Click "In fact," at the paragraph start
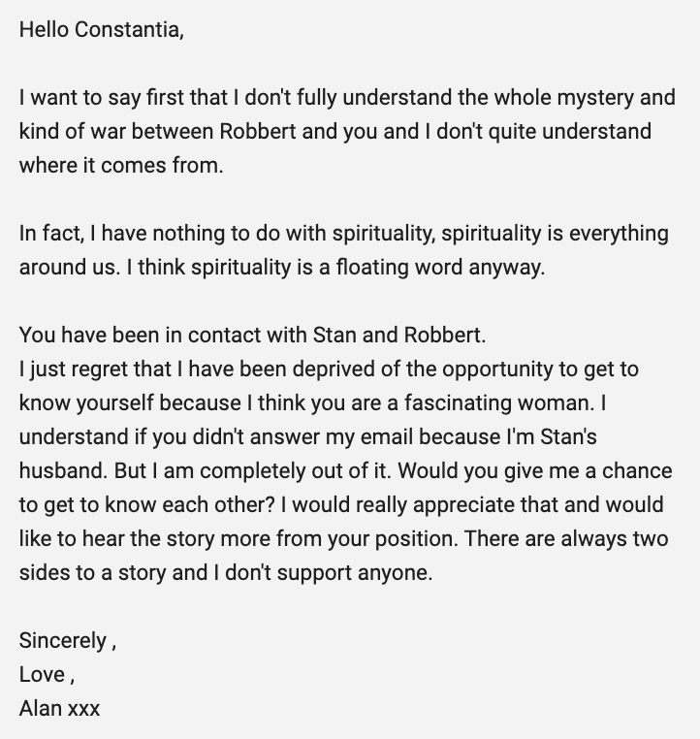The image size is (700, 739). click(53, 234)
